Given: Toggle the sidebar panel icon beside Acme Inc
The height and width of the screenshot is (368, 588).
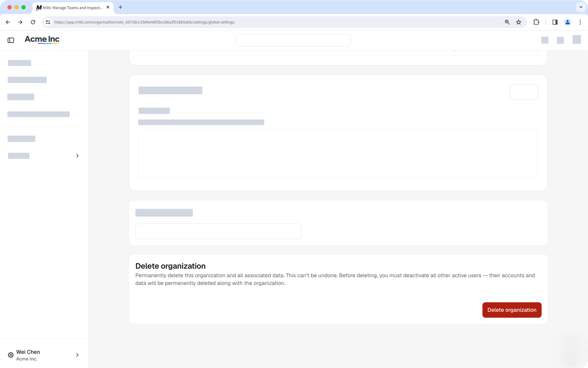Looking at the screenshot, I should (11, 40).
